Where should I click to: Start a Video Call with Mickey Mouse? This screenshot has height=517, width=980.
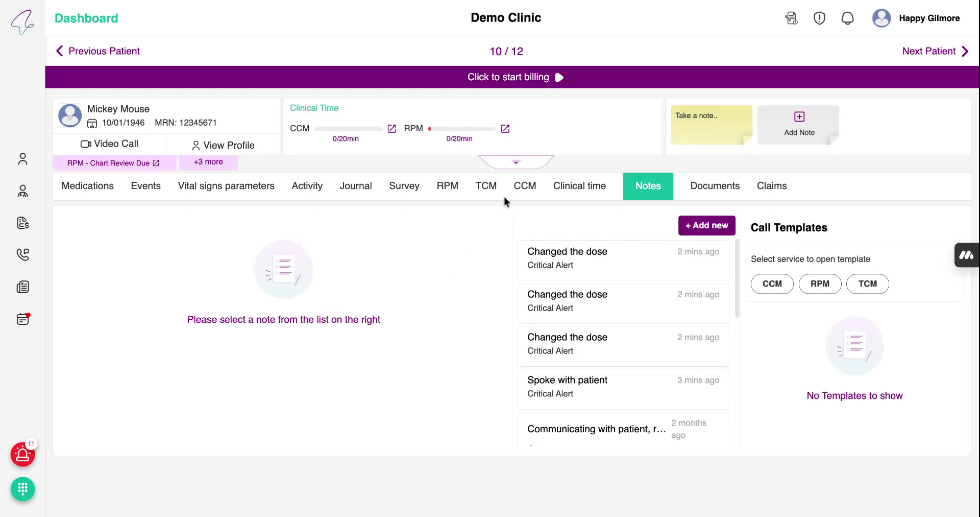click(110, 144)
